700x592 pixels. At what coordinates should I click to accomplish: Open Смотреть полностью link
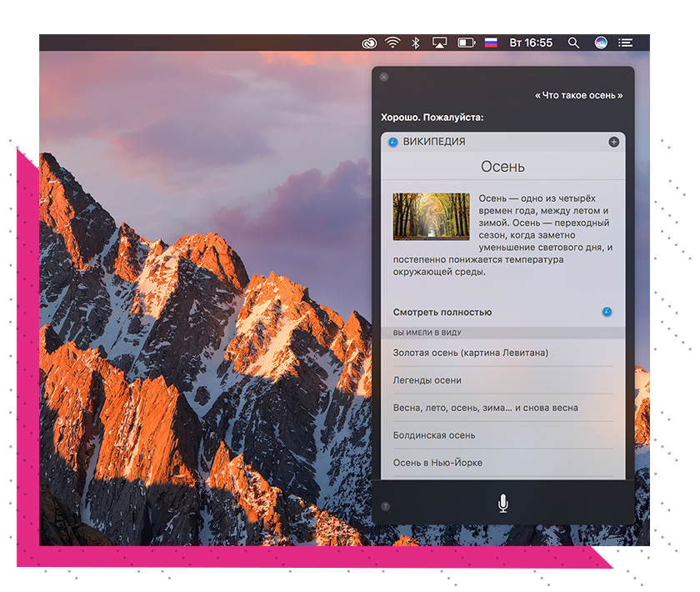(442, 312)
